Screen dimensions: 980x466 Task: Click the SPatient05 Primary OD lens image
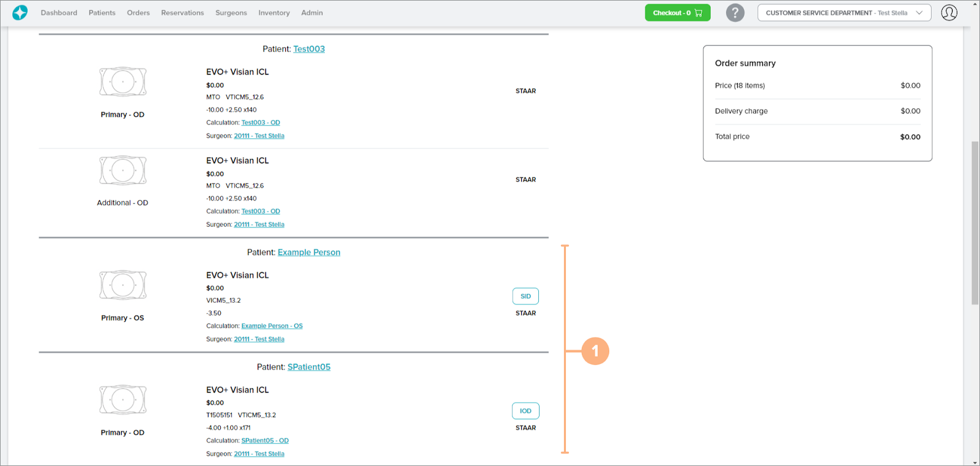[123, 400]
